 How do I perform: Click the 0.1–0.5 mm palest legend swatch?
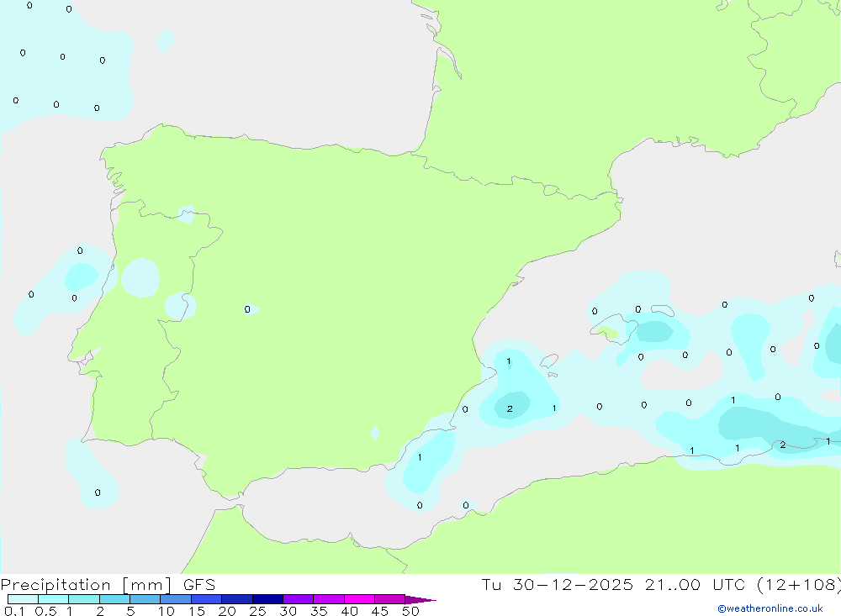coord(23,599)
